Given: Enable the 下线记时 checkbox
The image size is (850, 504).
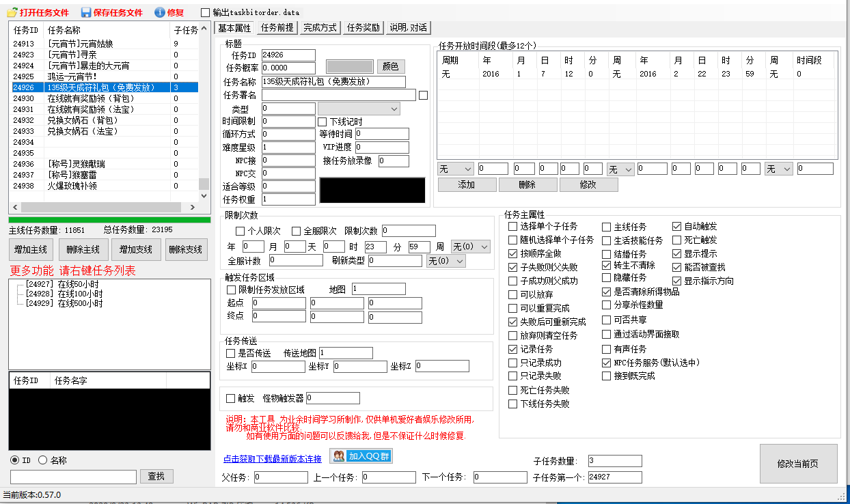Looking at the screenshot, I should (323, 121).
